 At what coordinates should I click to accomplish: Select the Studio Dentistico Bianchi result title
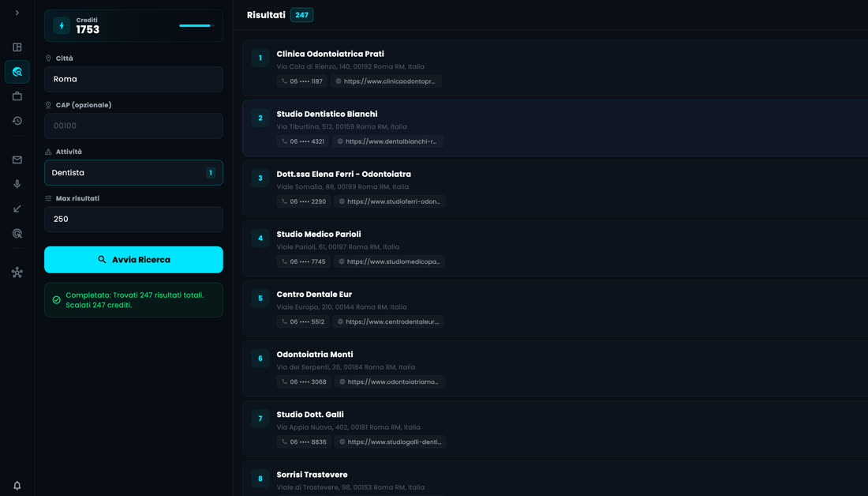(x=327, y=115)
